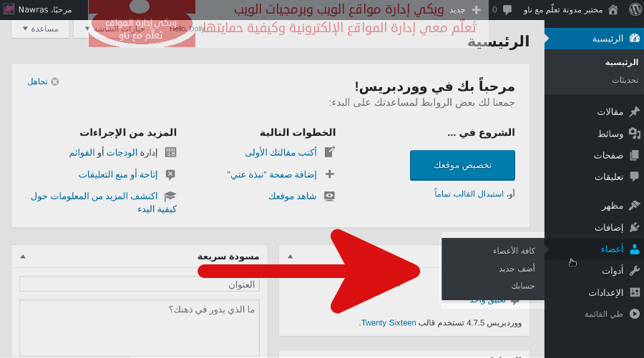Click the plus icon for new content
644x358 pixels.
pos(476,10)
